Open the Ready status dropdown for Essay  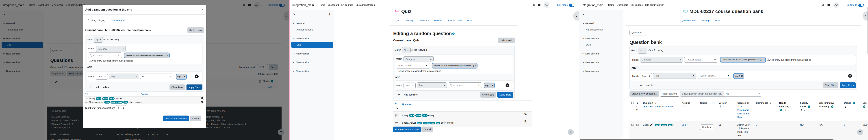pos(707,127)
